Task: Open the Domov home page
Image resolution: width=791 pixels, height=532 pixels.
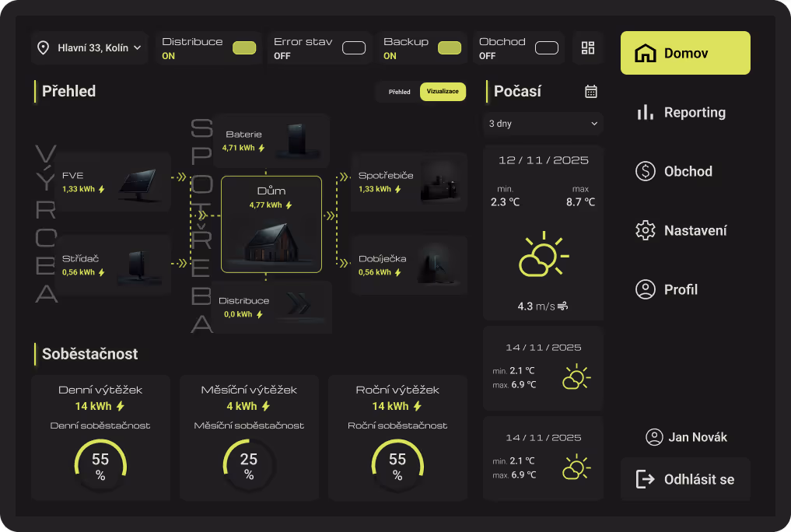Action: tap(684, 53)
